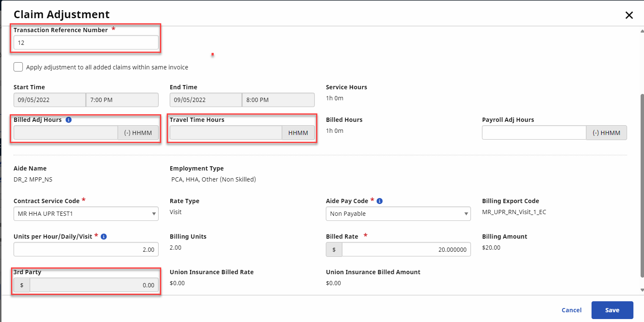Image resolution: width=644 pixels, height=322 pixels.
Task: Click the Units per Hour/Daily/Visit field
Action: point(86,250)
